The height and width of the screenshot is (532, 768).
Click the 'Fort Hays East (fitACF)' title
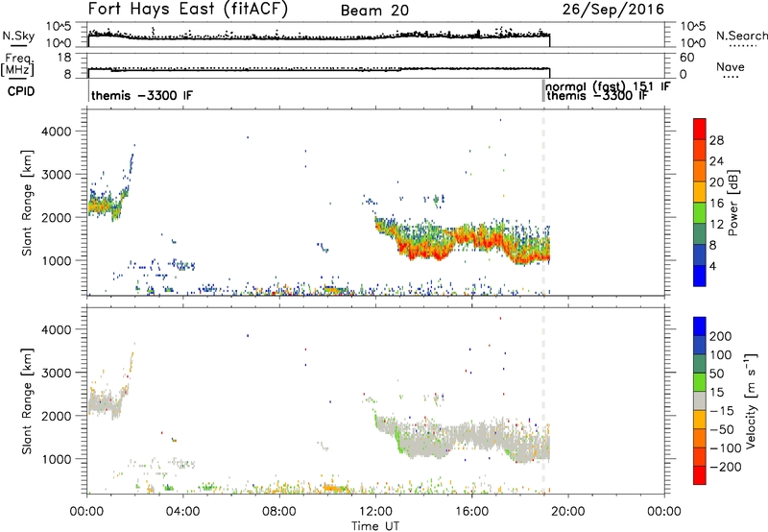click(x=187, y=10)
